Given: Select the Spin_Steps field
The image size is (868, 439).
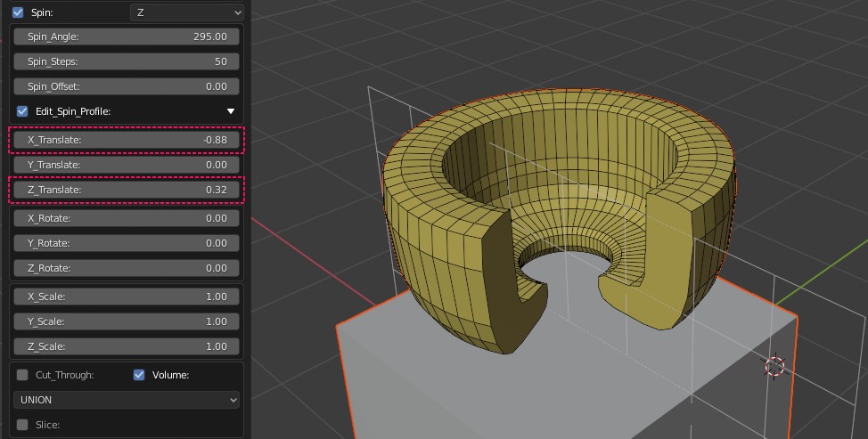Looking at the screenshot, I should [127, 61].
